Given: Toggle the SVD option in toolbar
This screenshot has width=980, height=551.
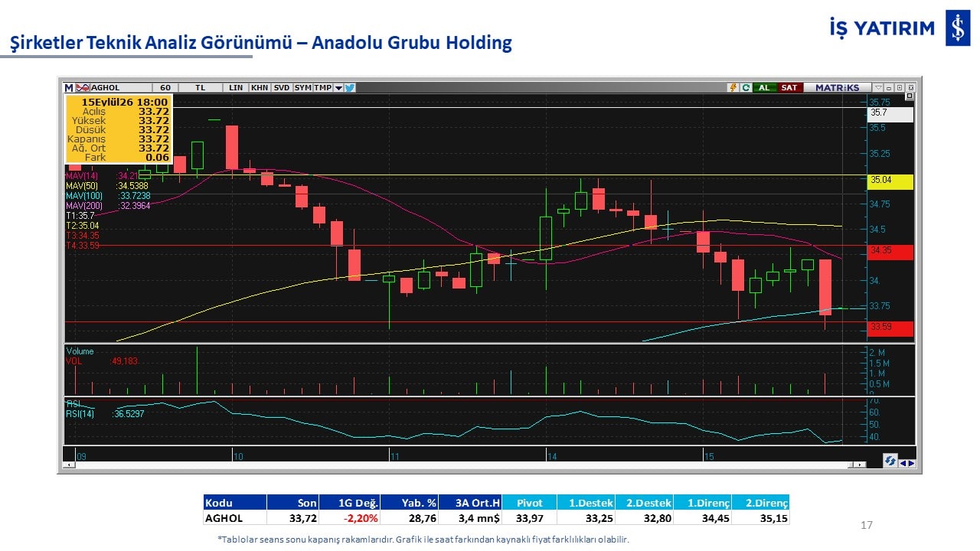Looking at the screenshot, I should [282, 87].
